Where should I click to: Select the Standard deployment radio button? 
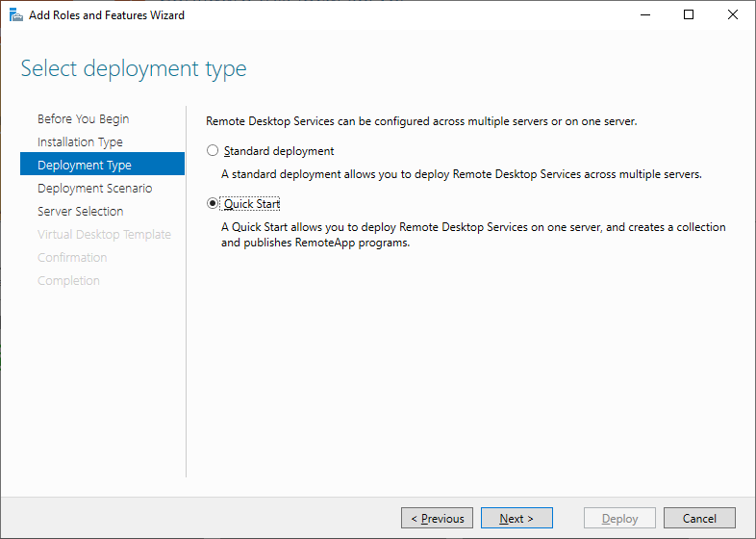(213, 151)
